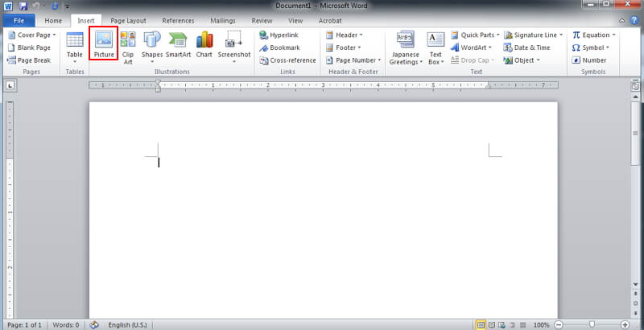Viewport: 644px width, 330px height.
Task: Switch to the View tab
Action: (295, 20)
